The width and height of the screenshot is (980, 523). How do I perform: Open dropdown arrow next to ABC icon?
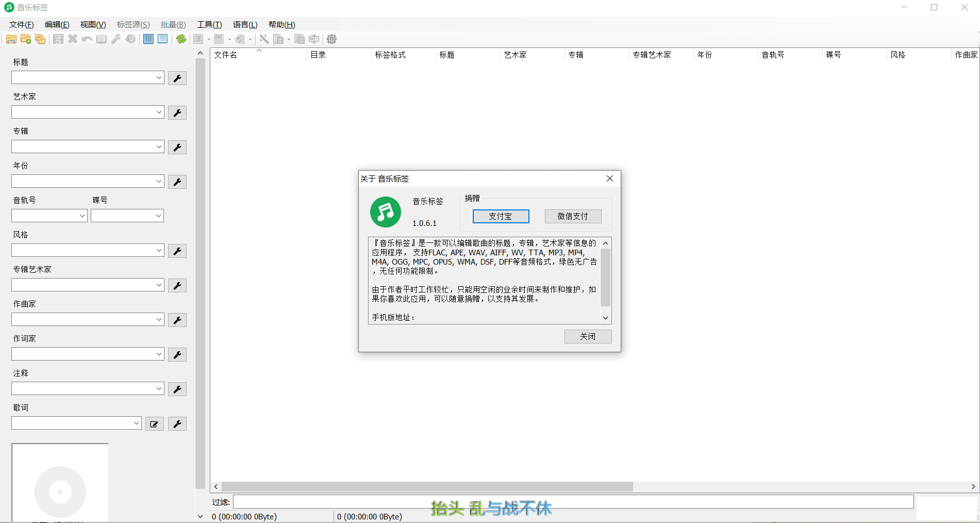coord(229,39)
